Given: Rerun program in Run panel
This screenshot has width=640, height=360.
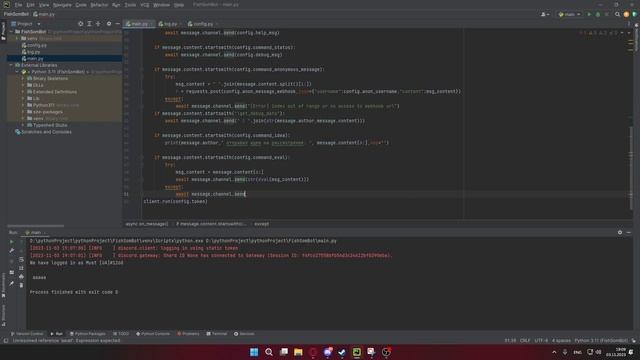Looking at the screenshot, I should [x=12, y=242].
